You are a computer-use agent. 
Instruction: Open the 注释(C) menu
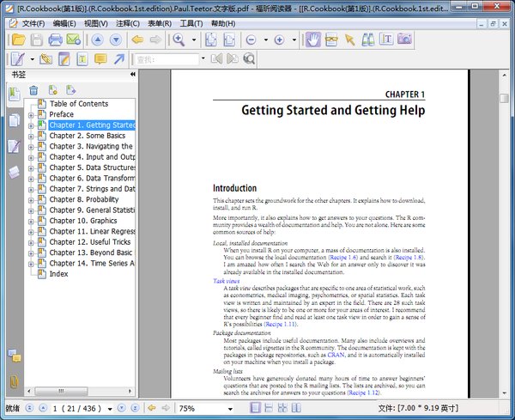point(128,24)
